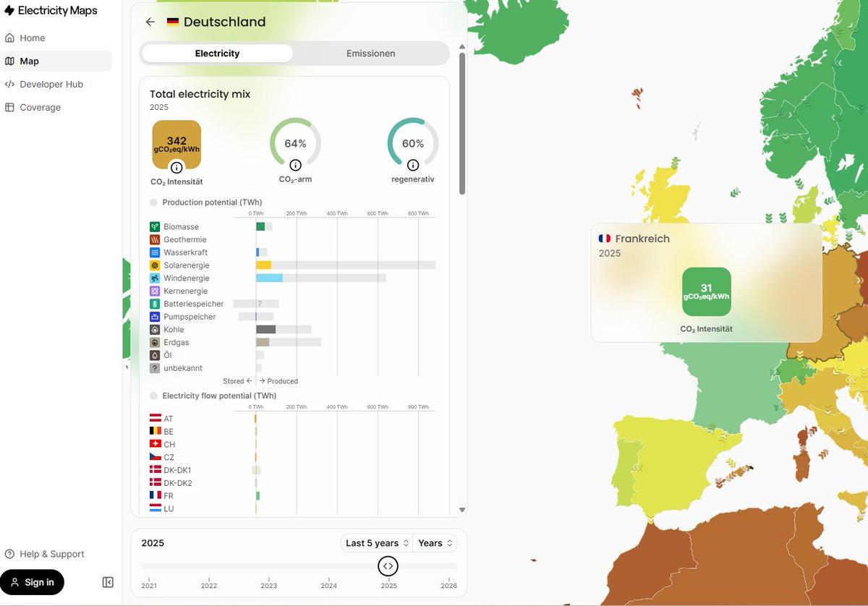Click the DK-DK1 flag
This screenshot has height=606, width=868.
(155, 470)
